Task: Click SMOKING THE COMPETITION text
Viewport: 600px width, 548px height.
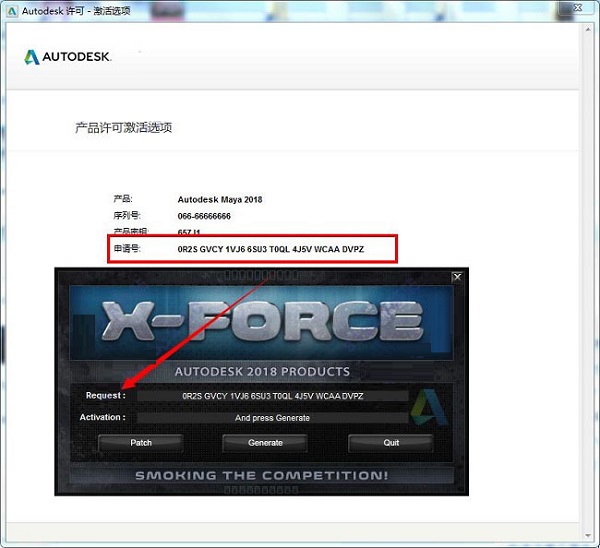Action: coord(262,476)
